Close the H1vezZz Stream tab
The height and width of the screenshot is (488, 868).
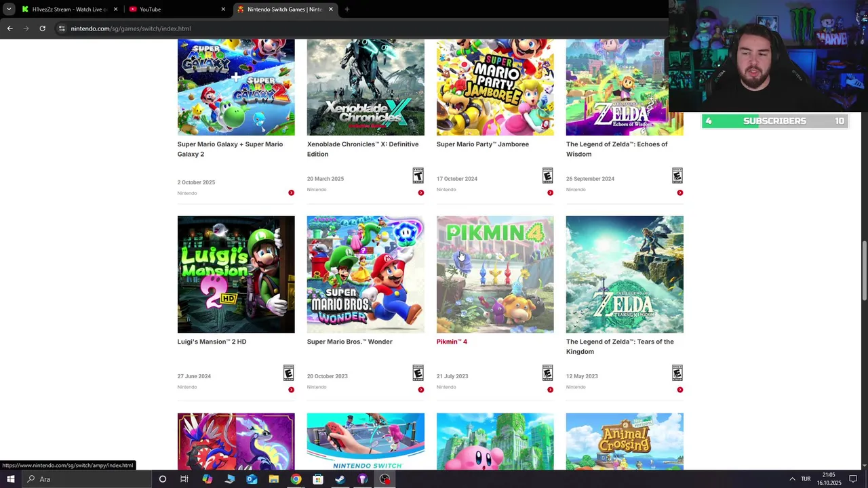[x=115, y=9]
